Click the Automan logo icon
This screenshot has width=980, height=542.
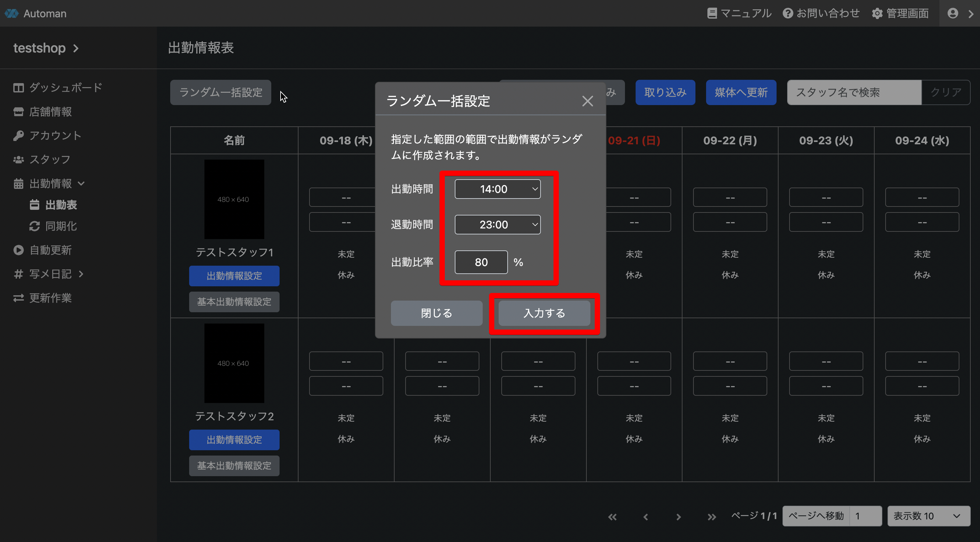11,13
